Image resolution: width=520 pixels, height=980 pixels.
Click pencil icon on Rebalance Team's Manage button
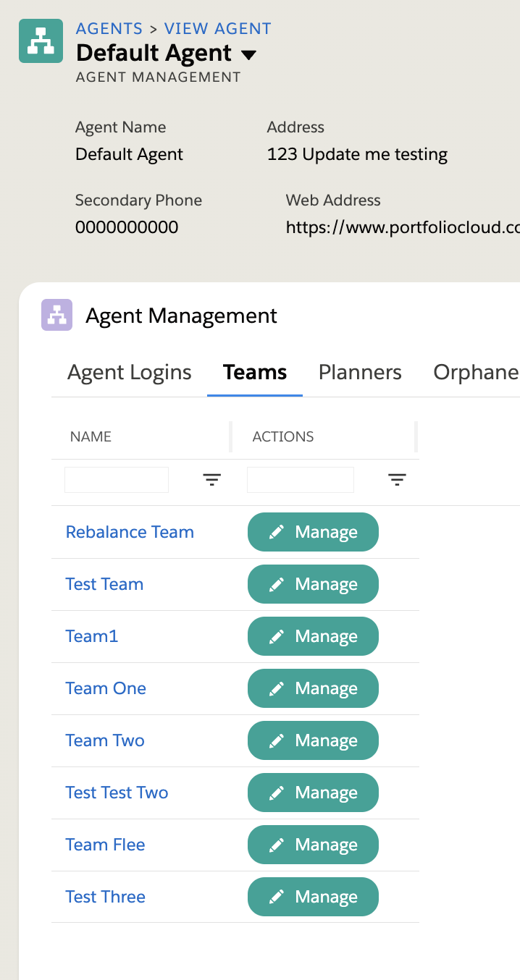tap(276, 533)
